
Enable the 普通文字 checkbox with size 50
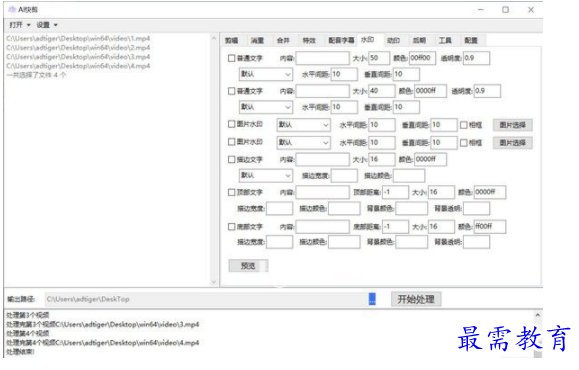coord(232,58)
